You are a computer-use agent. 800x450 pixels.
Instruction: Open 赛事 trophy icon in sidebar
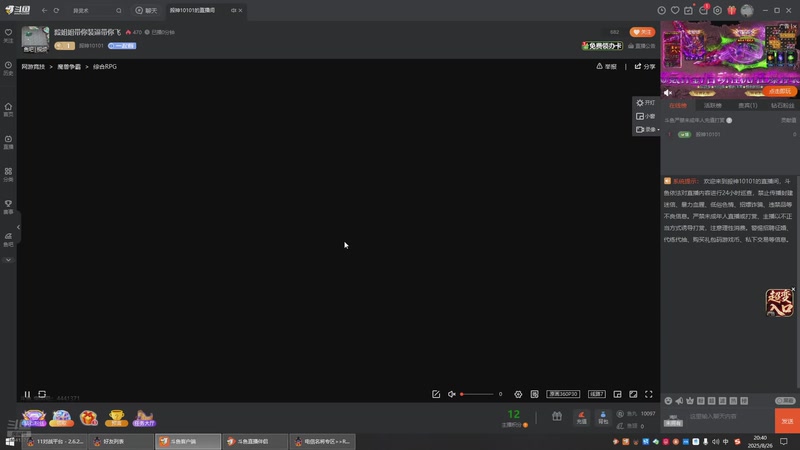pos(8,207)
